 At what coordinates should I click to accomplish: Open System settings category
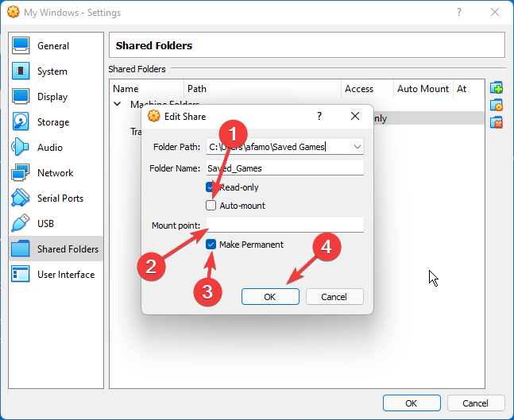click(56, 71)
